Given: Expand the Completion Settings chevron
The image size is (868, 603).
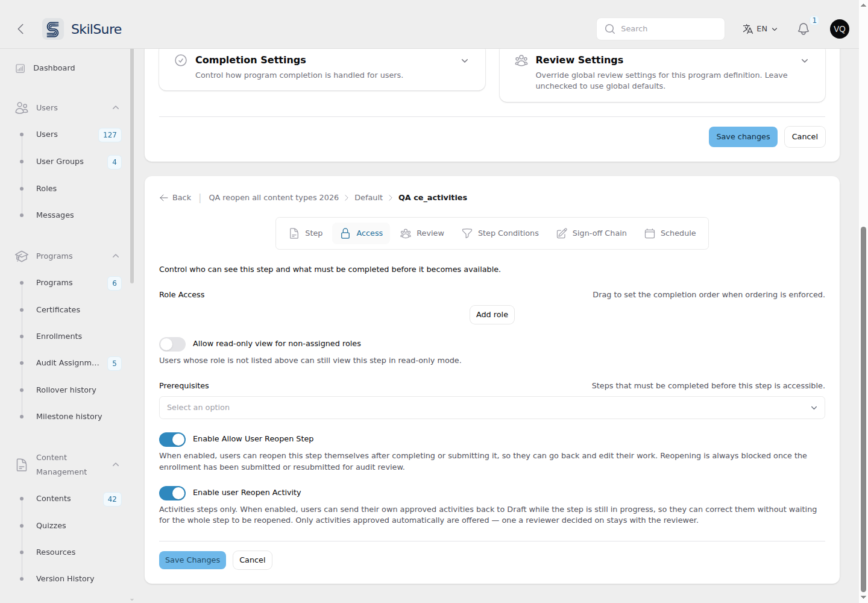Looking at the screenshot, I should [465, 61].
